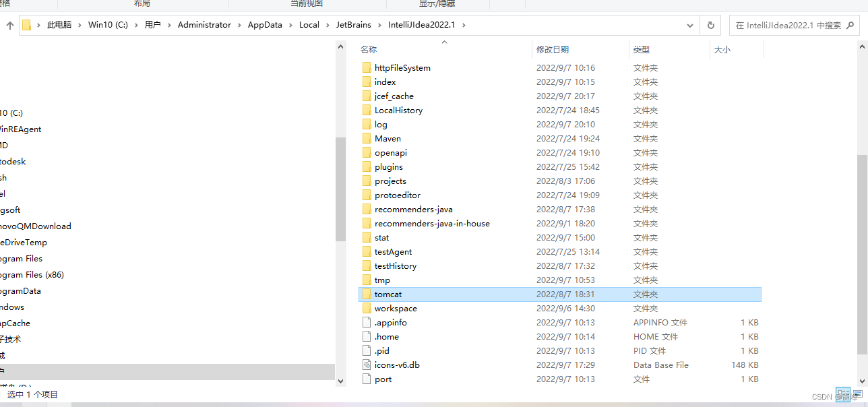Expand chevron after AppData in breadcrumb
Screen dimensions: 868x407
[x=290, y=26]
